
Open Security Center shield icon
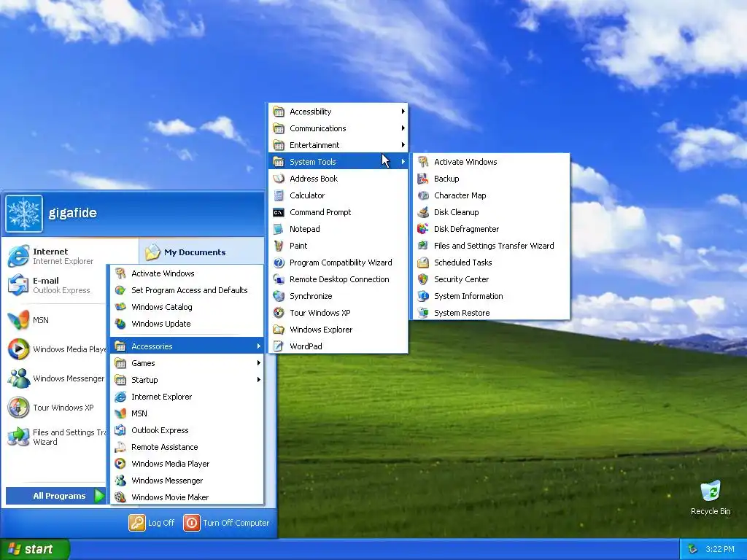(x=423, y=279)
